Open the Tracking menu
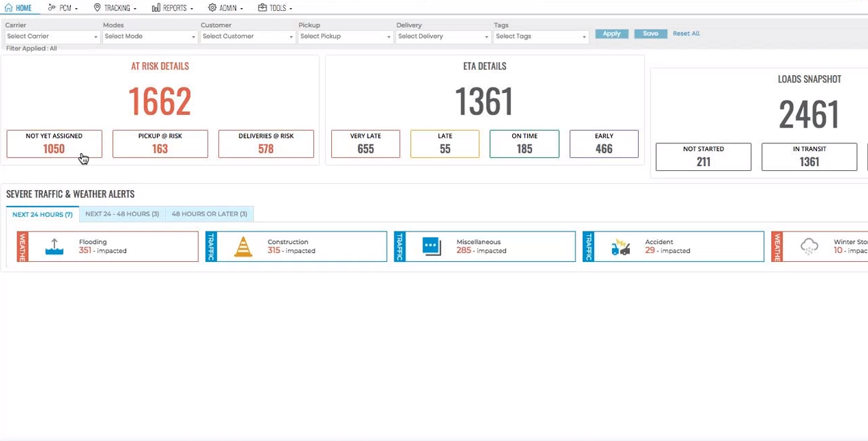868x441 pixels. click(115, 8)
